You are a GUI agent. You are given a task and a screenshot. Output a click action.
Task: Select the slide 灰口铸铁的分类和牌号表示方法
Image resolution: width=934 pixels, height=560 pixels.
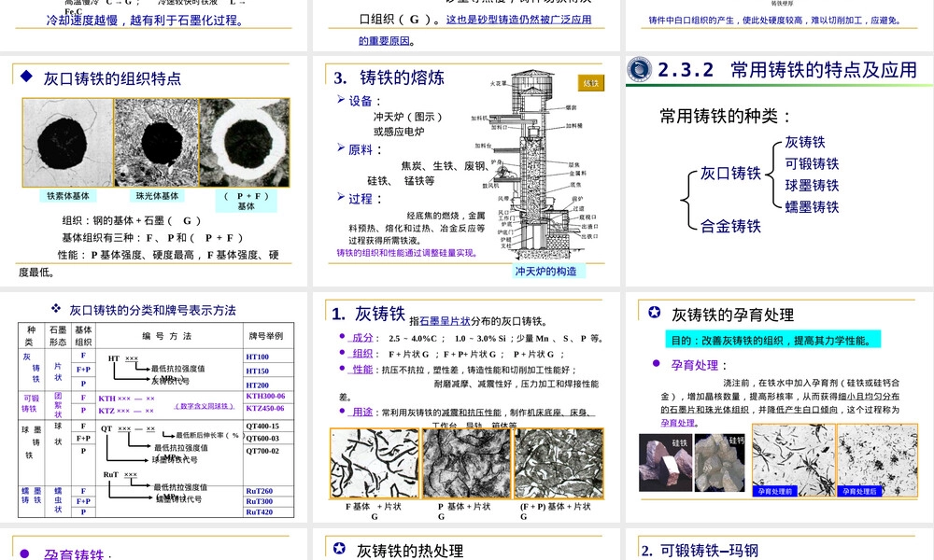click(x=154, y=407)
